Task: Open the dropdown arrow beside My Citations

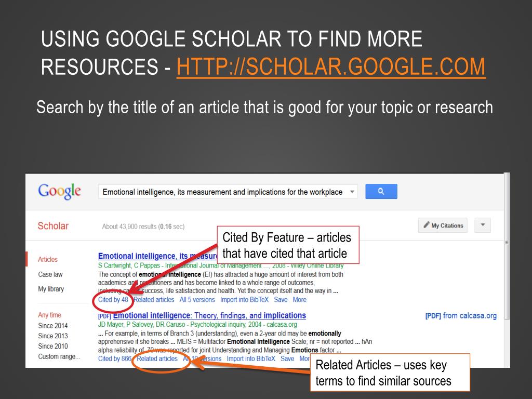Action: coord(483,225)
